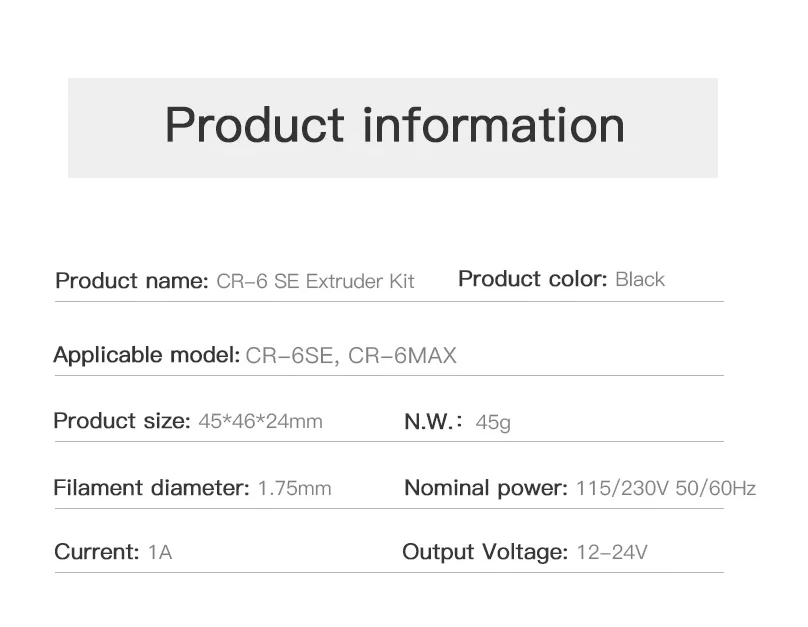Image resolution: width=808 pixels, height=627 pixels.
Task: Select the Product size label
Action: (x=122, y=421)
